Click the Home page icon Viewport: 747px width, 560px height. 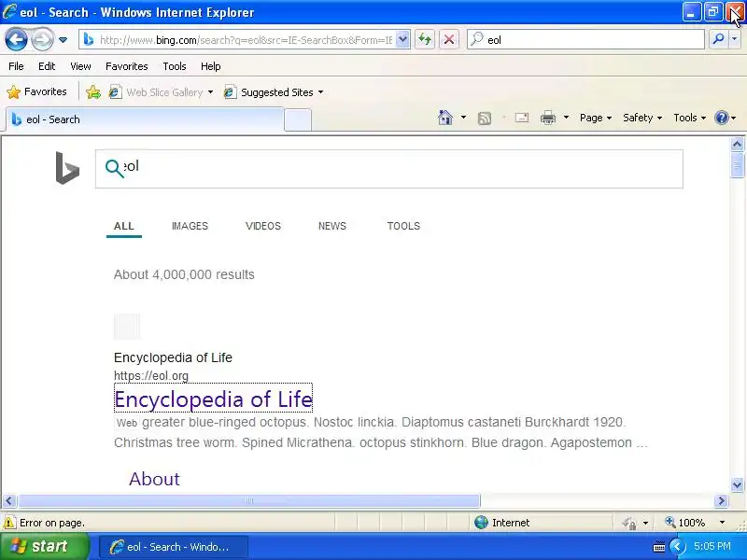[445, 118]
